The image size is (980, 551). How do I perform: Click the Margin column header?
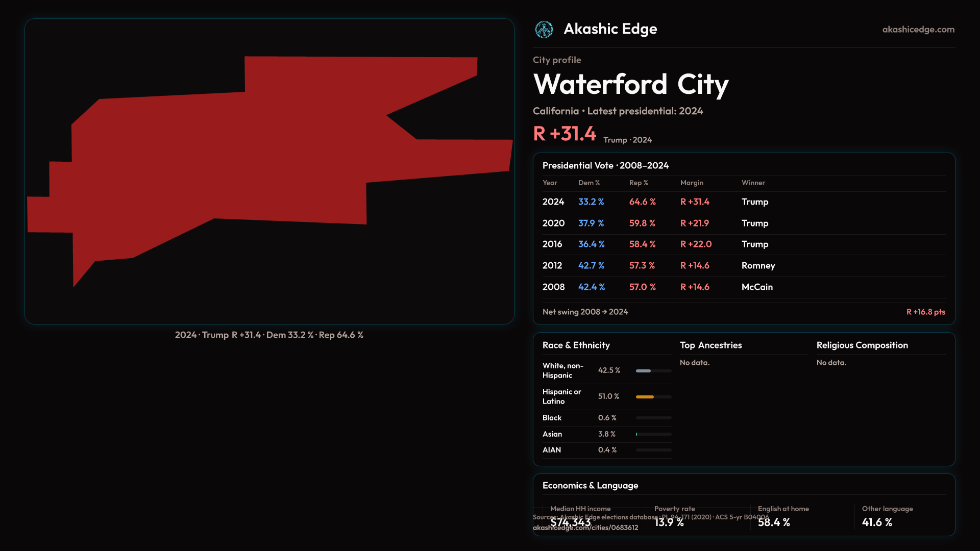pos(692,183)
